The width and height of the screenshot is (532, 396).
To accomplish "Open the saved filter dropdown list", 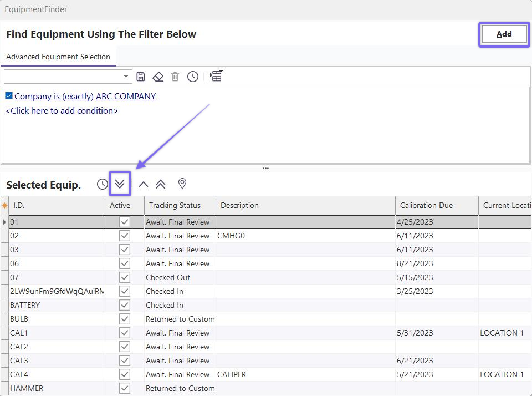I will click(126, 77).
